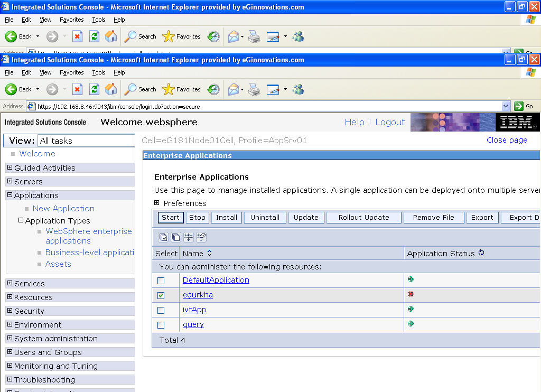Expand the Resources section
This screenshot has height=392, width=541.
(10, 297)
